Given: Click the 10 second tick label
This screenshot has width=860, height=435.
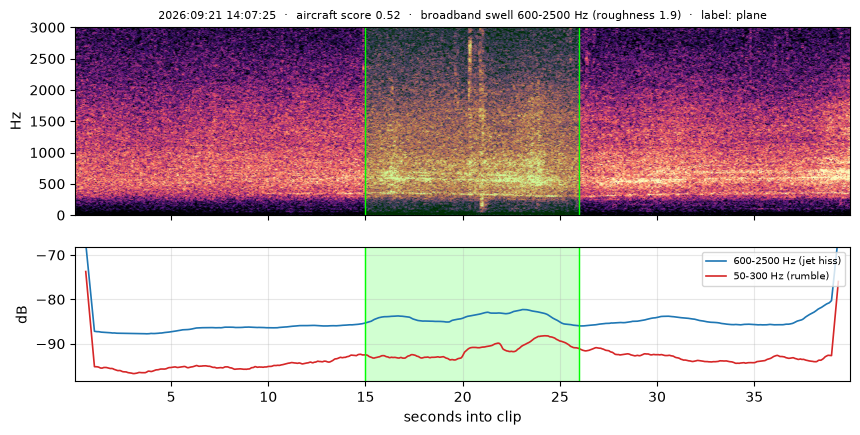Looking at the screenshot, I should point(268,397).
